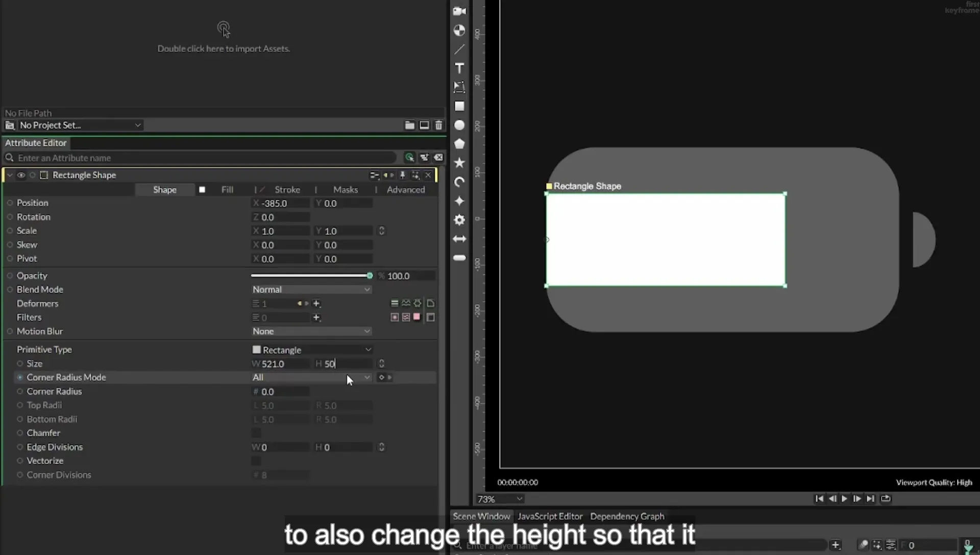Click the Play button in viewport controls
This screenshot has width=980, height=555.
[x=844, y=498]
